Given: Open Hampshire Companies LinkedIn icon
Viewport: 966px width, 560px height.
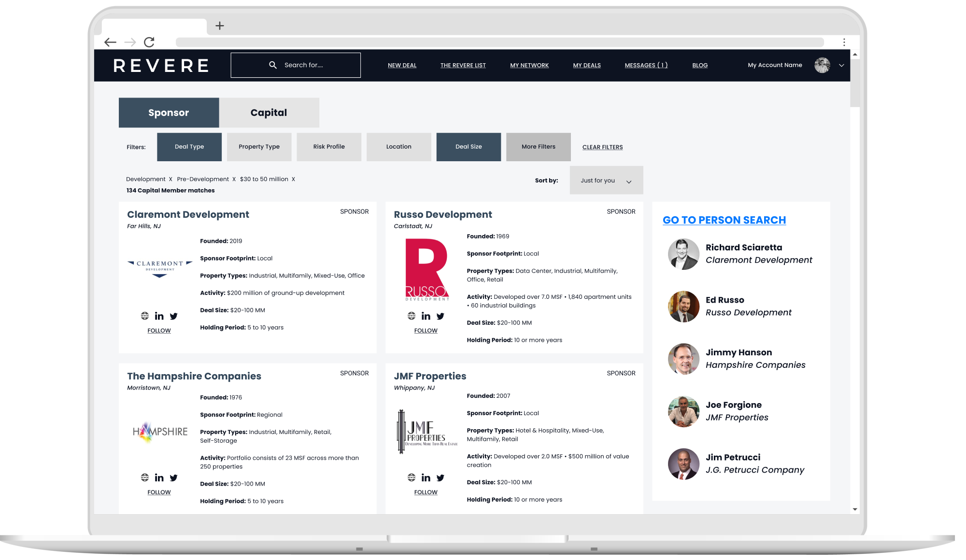Looking at the screenshot, I should 159,477.
